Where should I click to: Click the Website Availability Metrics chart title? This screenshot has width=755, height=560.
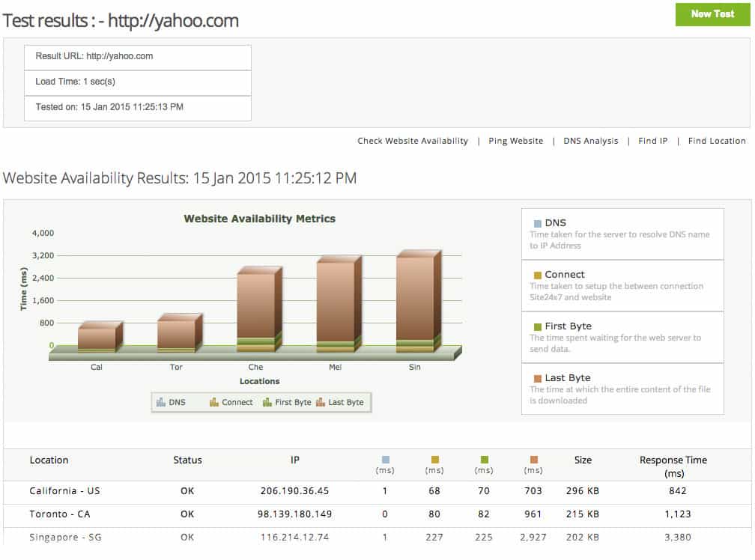[259, 219]
